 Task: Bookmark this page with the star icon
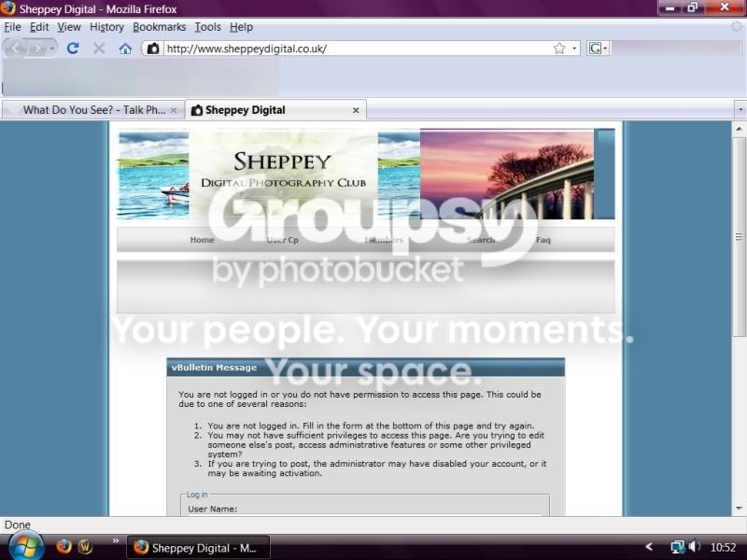point(559,49)
